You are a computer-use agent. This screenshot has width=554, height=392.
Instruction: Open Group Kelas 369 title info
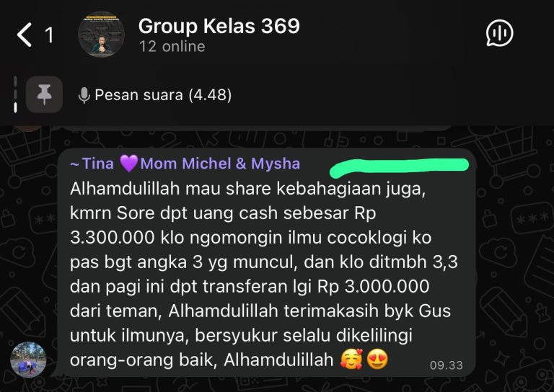[x=219, y=26]
